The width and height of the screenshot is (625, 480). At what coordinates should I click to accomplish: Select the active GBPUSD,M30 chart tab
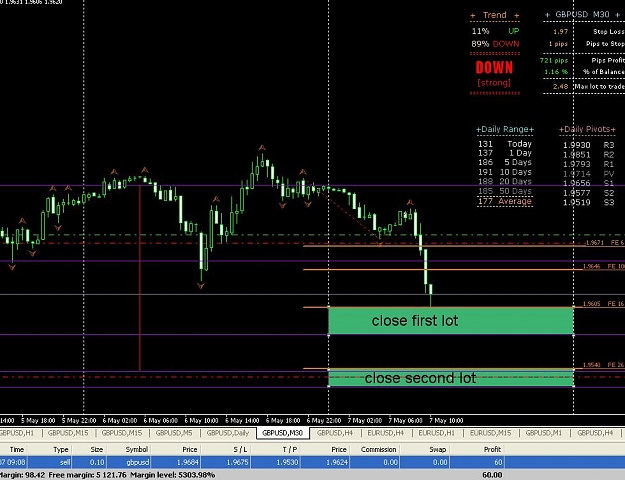(x=283, y=433)
